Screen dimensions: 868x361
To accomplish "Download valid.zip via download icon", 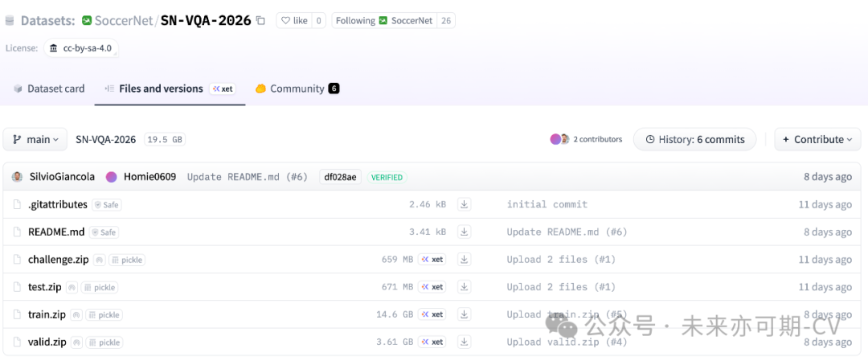I will 464,343.
